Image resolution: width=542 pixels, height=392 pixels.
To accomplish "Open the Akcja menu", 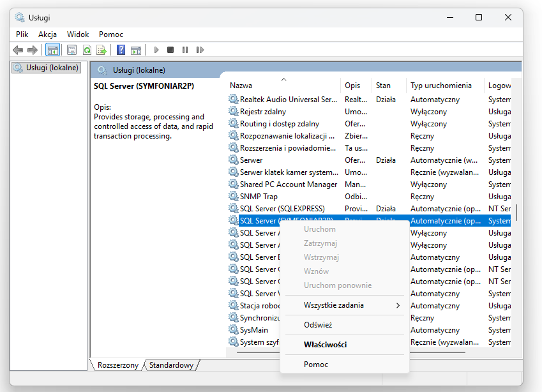I will click(x=47, y=34).
